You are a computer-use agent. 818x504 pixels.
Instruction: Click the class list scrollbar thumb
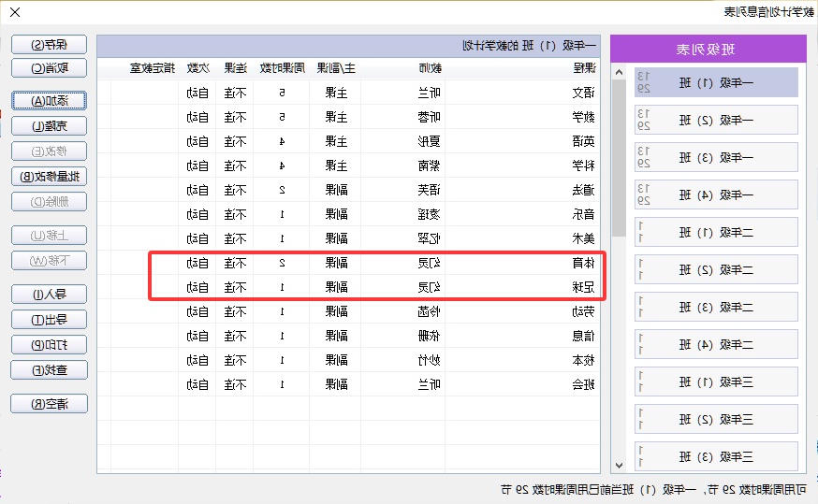[619, 158]
